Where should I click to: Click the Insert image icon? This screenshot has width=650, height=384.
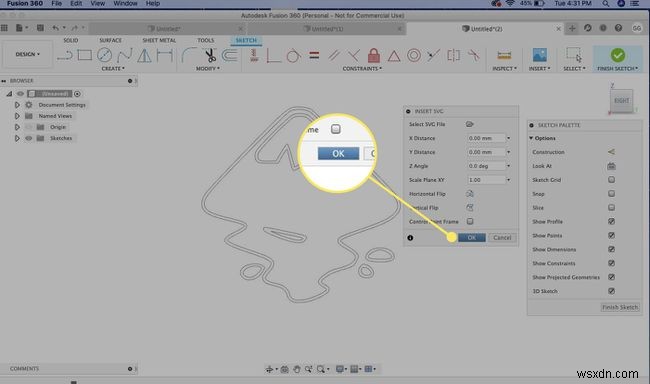pyautogui.click(x=539, y=55)
